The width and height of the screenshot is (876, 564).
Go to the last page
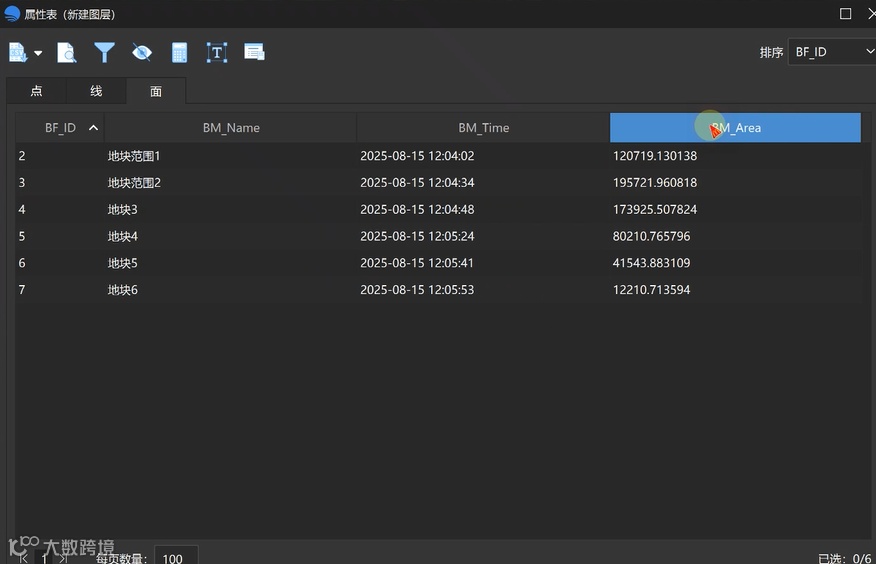63,557
